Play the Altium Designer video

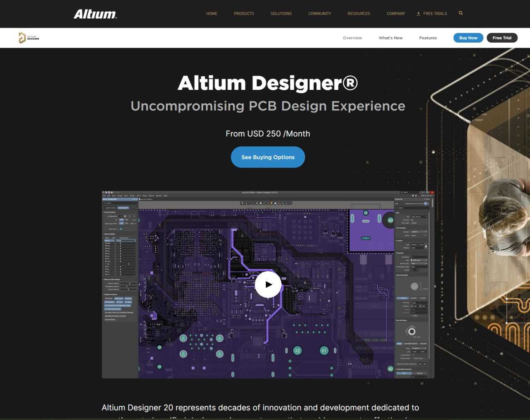click(x=268, y=284)
